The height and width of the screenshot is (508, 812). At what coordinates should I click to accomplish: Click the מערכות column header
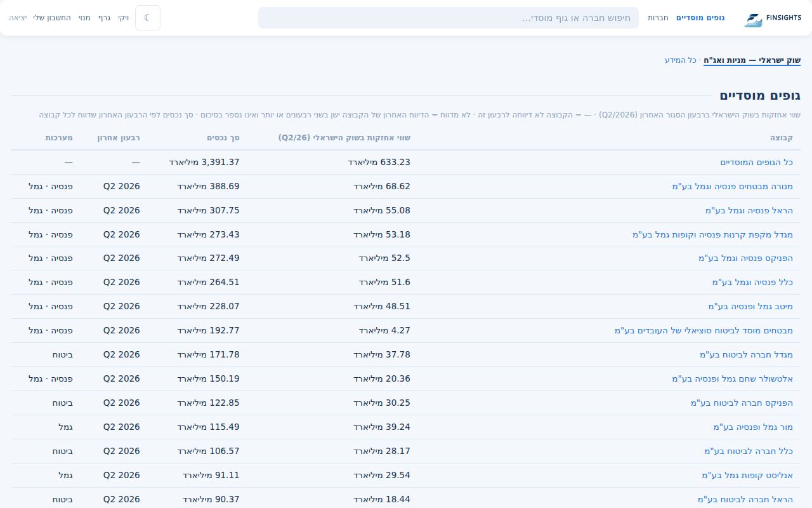[x=59, y=138]
